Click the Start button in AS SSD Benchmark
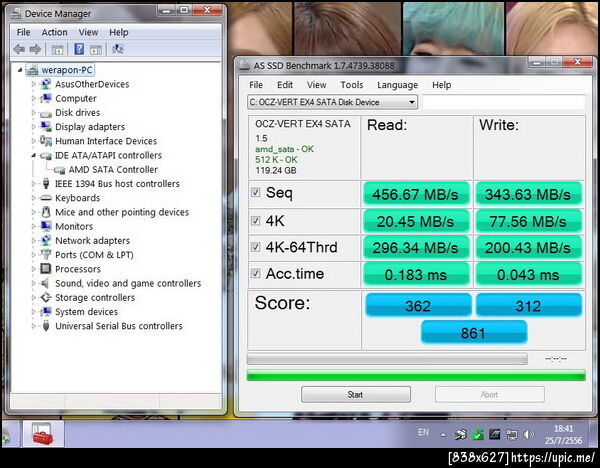 tap(356, 395)
